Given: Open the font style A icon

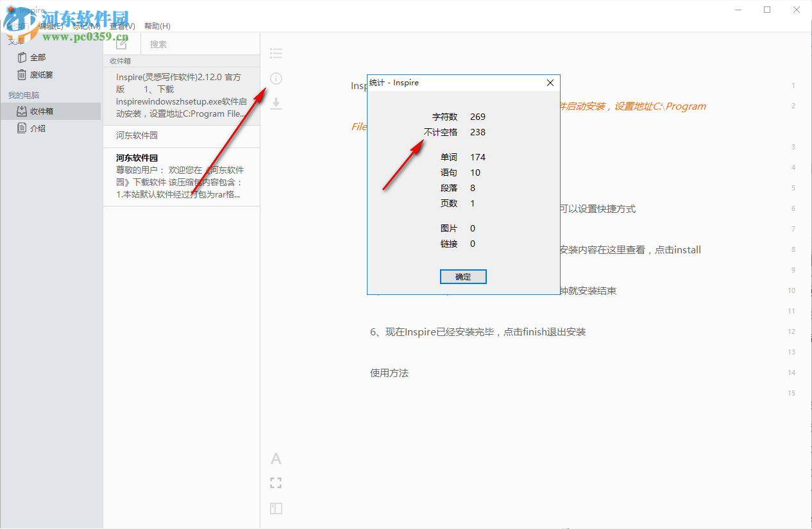Looking at the screenshot, I should coord(276,458).
